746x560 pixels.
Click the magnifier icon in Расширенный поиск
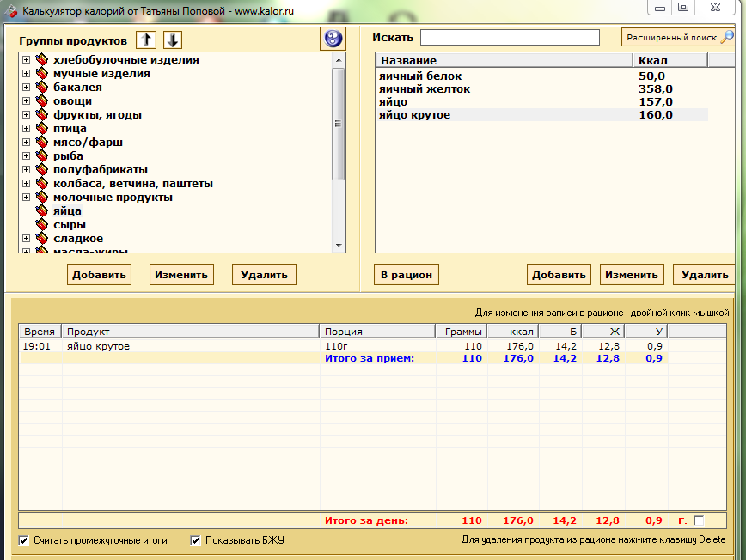pos(726,38)
